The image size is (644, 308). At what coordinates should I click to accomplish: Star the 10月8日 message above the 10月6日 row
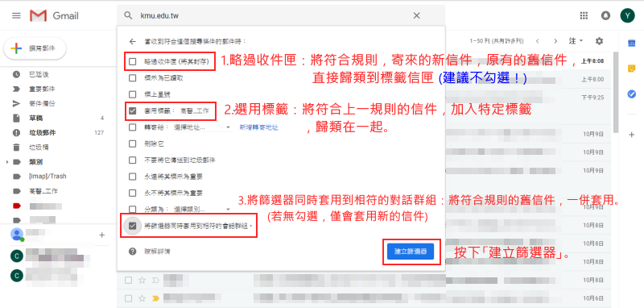coord(142,280)
